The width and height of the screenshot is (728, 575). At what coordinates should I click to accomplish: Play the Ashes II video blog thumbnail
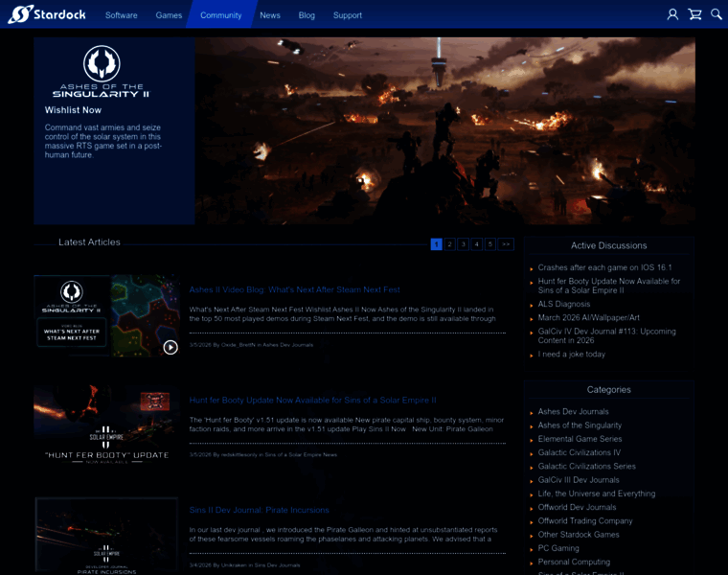106,315
